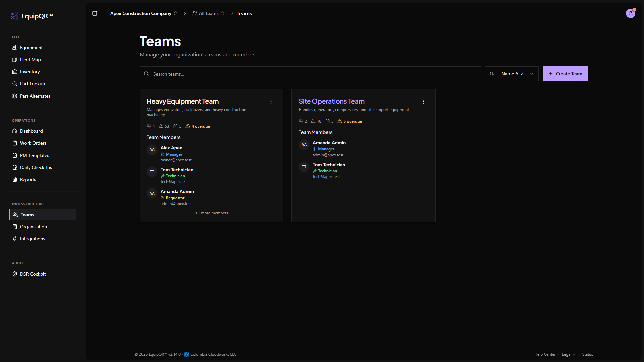This screenshot has width=644, height=362.
Task: Open the Status footer link
Action: coord(587,354)
